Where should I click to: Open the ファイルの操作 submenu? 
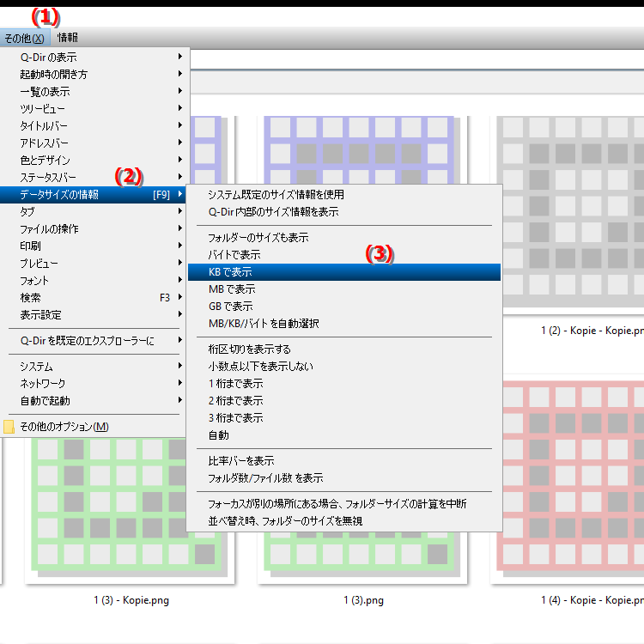tap(94, 228)
